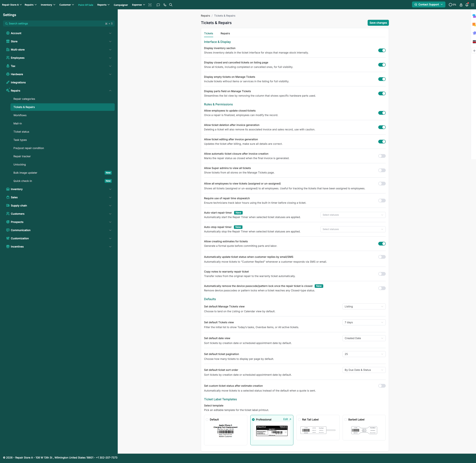476x463 pixels.
Task: Open Auto-start repair timer statuses dropdown
Action: point(353,215)
